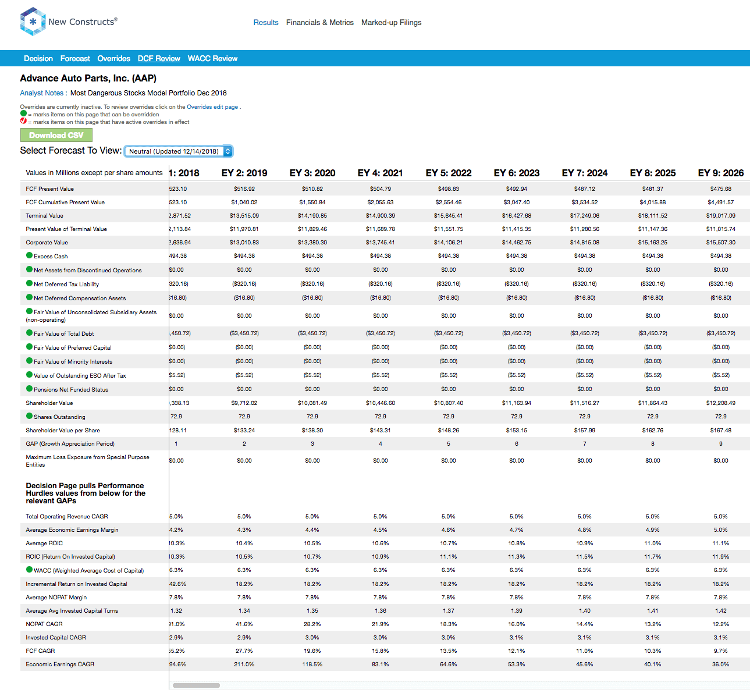Open Marked-up Filings tab

pos(392,23)
